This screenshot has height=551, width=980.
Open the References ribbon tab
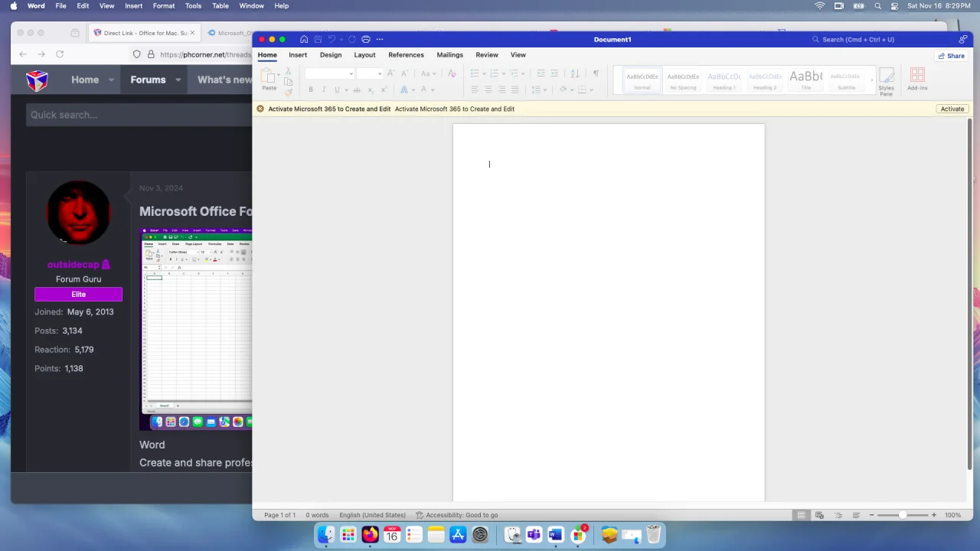(406, 55)
